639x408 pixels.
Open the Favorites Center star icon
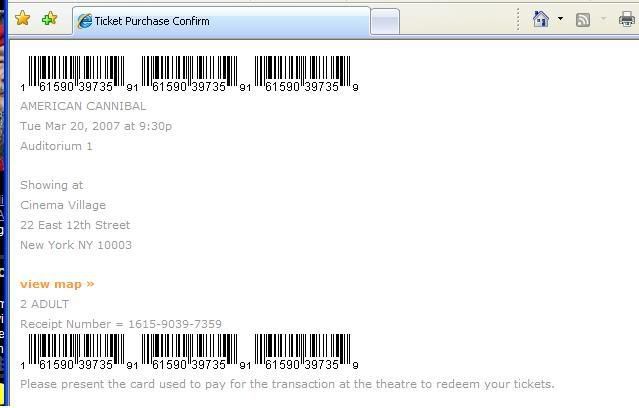point(22,19)
